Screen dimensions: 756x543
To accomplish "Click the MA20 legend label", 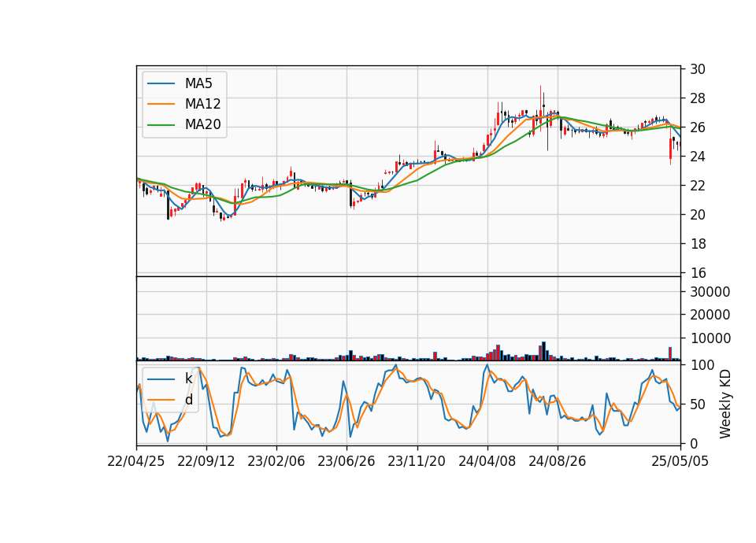I will 202,124.
